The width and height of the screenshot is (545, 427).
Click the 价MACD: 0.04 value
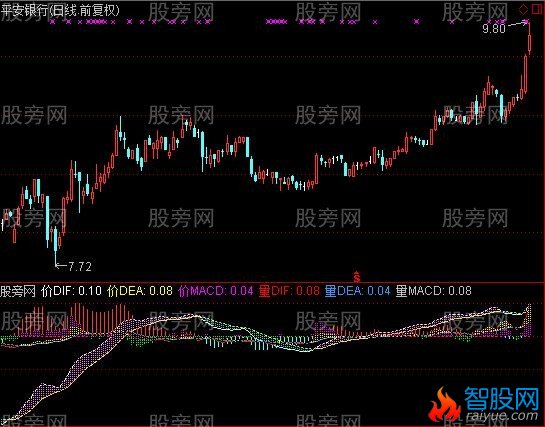(x=216, y=291)
